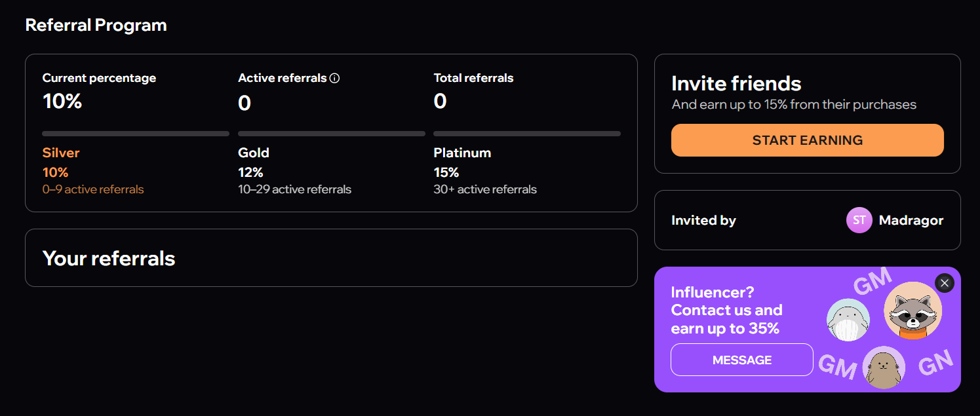The height and width of the screenshot is (416, 980).
Task: Click the seal avatar in banner
Action: pos(848,320)
